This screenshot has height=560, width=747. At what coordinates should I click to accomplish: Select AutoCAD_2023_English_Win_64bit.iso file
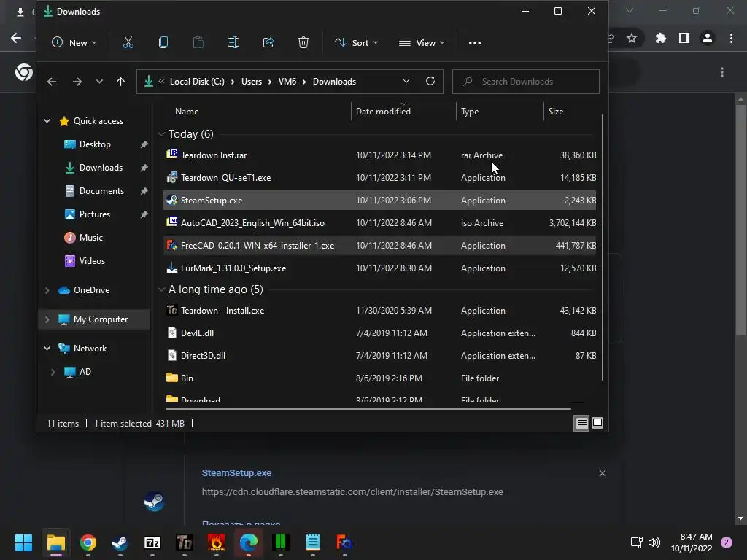click(x=379, y=223)
